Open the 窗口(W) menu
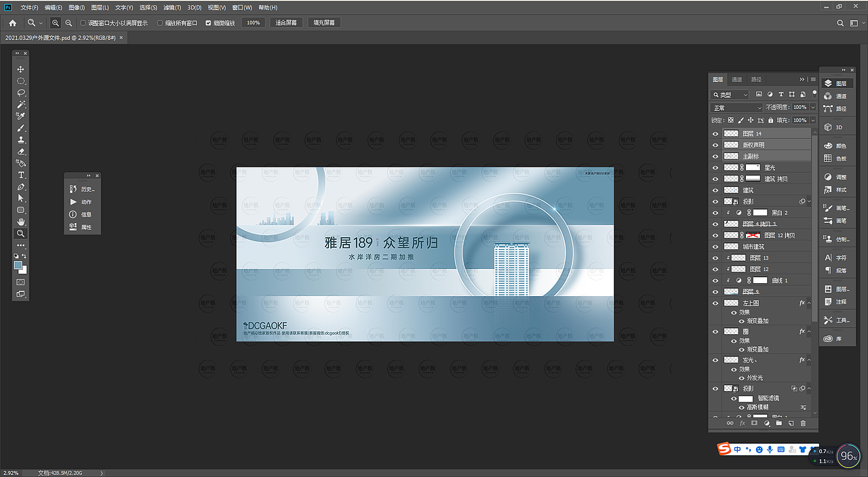This screenshot has width=868, height=477. click(242, 7)
